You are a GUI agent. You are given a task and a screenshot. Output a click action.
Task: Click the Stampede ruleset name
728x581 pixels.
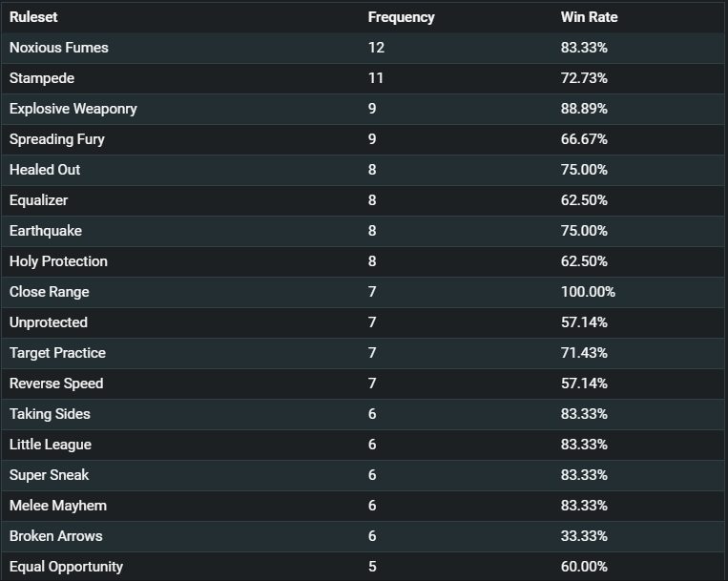pyautogui.click(x=42, y=78)
